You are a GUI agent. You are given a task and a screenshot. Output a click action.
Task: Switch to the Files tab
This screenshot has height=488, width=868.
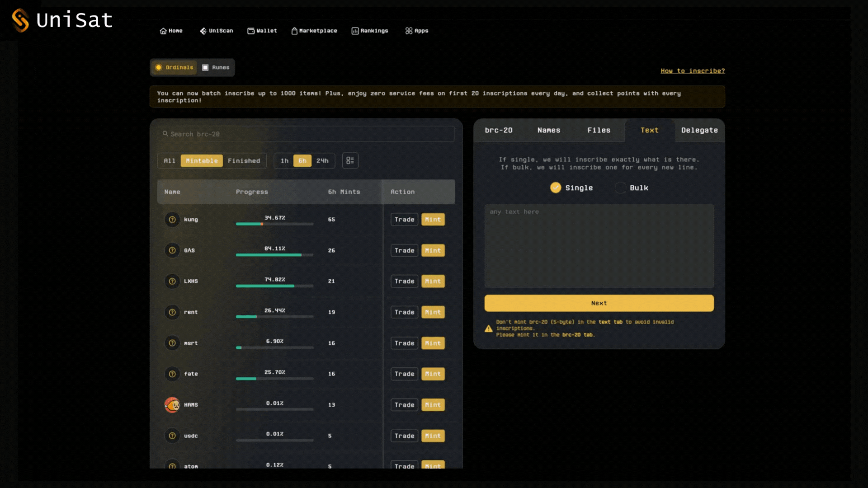point(599,130)
